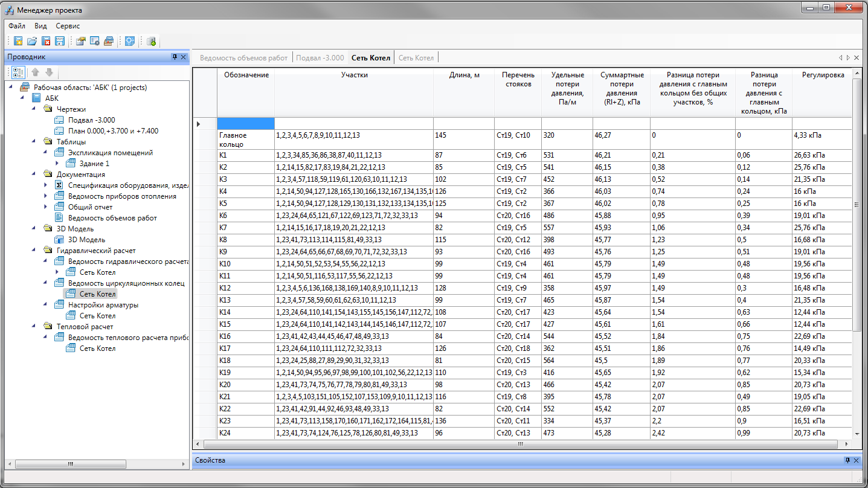The height and width of the screenshot is (488, 868).
Task: Click the move up arrow in Проводник toolbar
Action: click(36, 72)
